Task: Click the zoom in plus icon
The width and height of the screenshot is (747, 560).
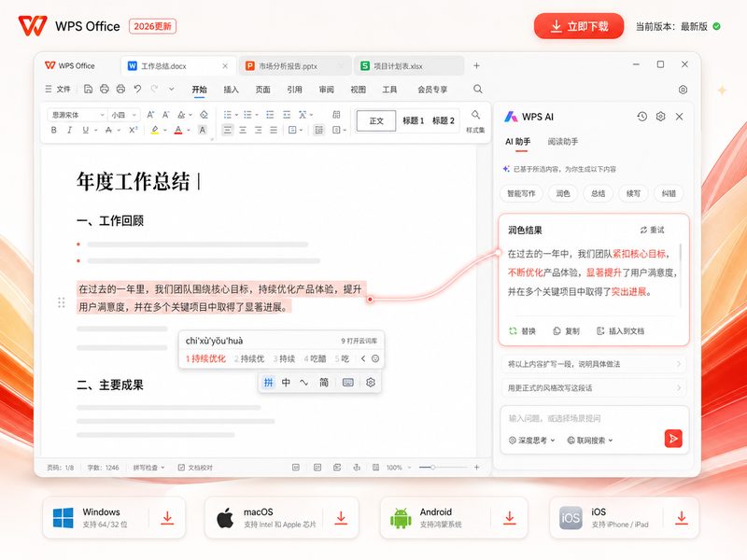Action: click(476, 468)
